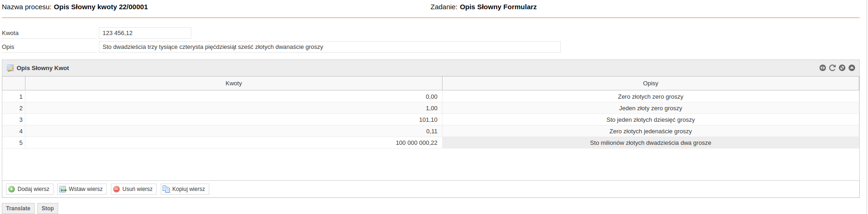The image size is (868, 214).
Task: Click the Kwota input field
Action: (145, 33)
